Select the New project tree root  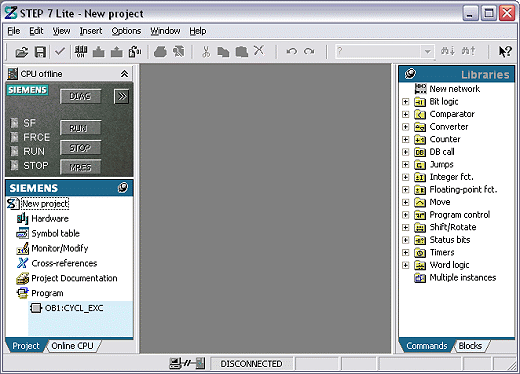coord(45,203)
